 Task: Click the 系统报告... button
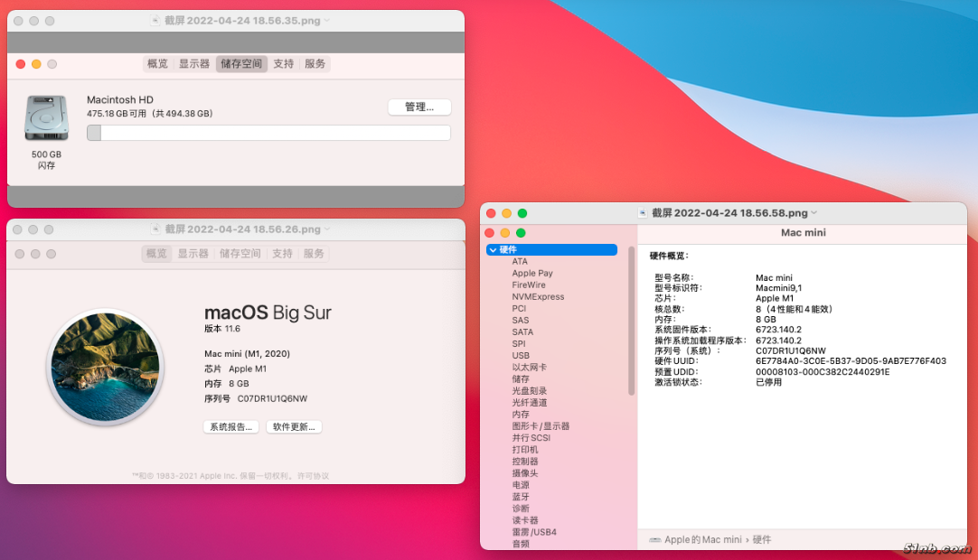[x=230, y=427]
